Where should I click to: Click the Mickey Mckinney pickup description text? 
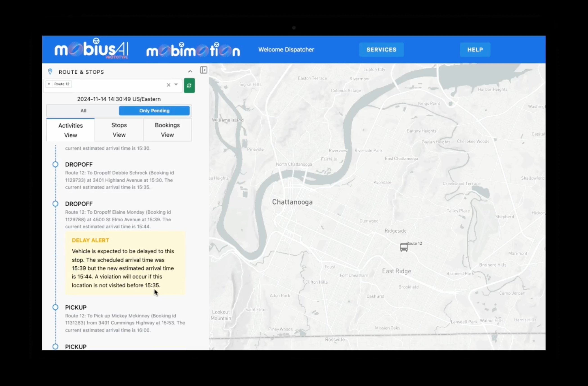(x=125, y=323)
